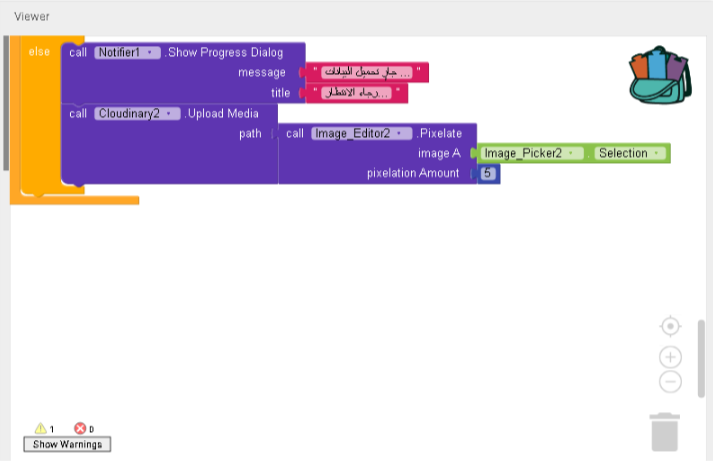Zoom out with the minus icon
The height and width of the screenshot is (461, 713).
670,381
